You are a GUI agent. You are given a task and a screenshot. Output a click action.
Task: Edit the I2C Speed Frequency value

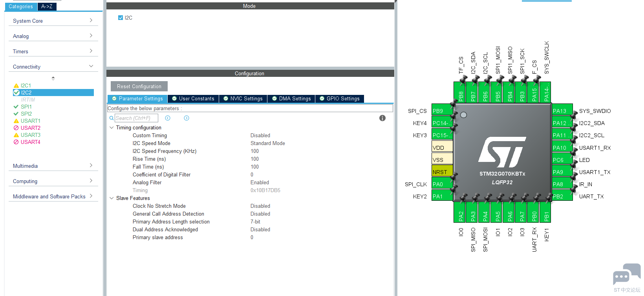coord(255,151)
